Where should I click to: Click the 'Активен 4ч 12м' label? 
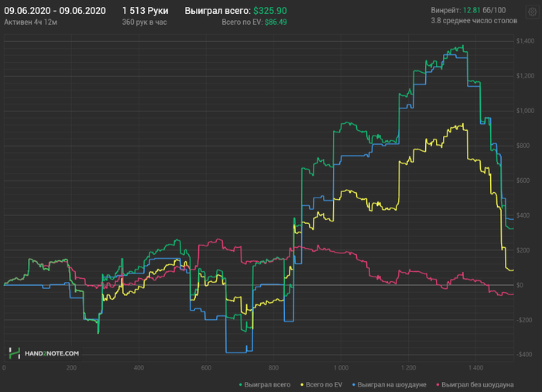coord(30,22)
